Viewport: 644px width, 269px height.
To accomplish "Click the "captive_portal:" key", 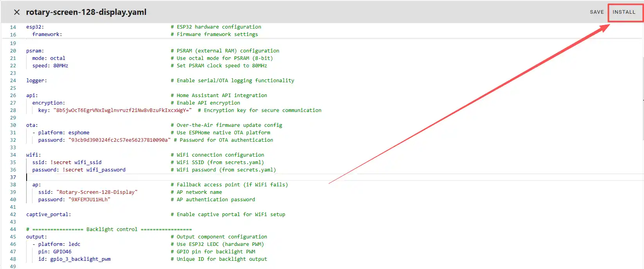I will [x=49, y=215].
